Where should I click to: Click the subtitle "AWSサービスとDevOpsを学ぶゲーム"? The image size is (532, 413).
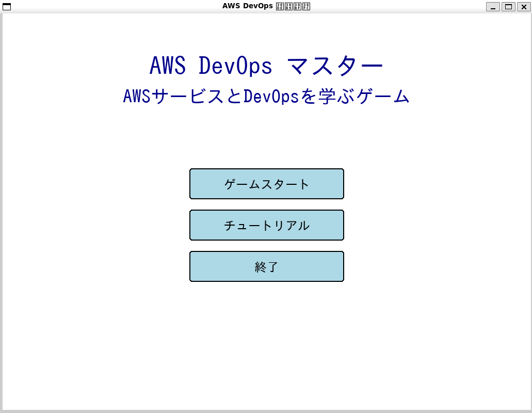[266, 96]
